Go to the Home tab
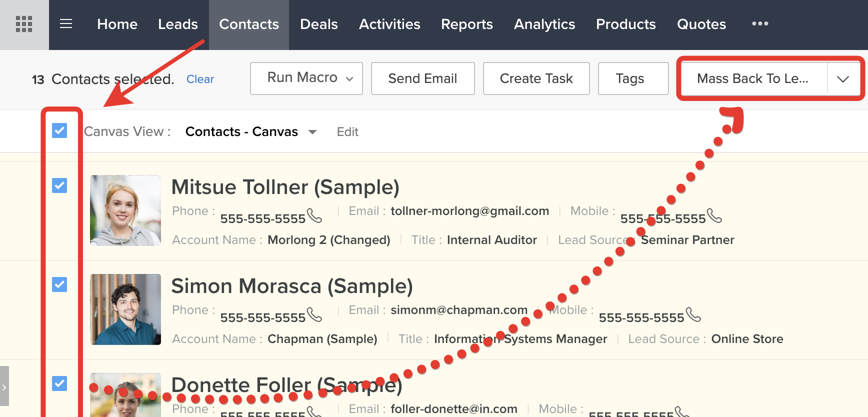Image resolution: width=868 pixels, height=417 pixels. pyautogui.click(x=117, y=24)
